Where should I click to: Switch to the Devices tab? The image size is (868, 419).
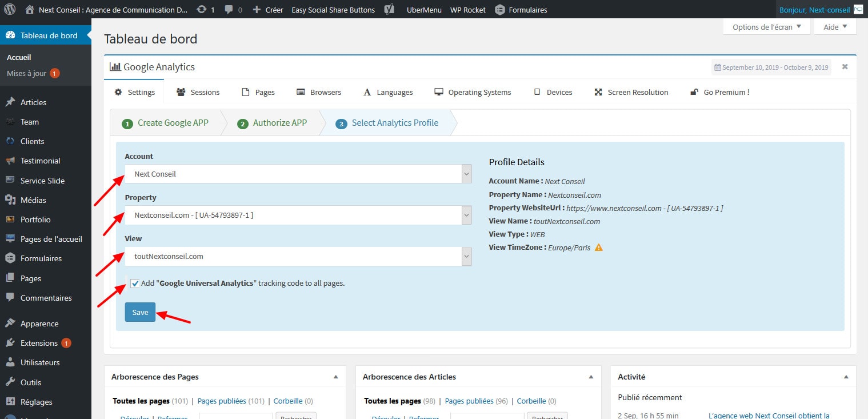click(x=553, y=92)
